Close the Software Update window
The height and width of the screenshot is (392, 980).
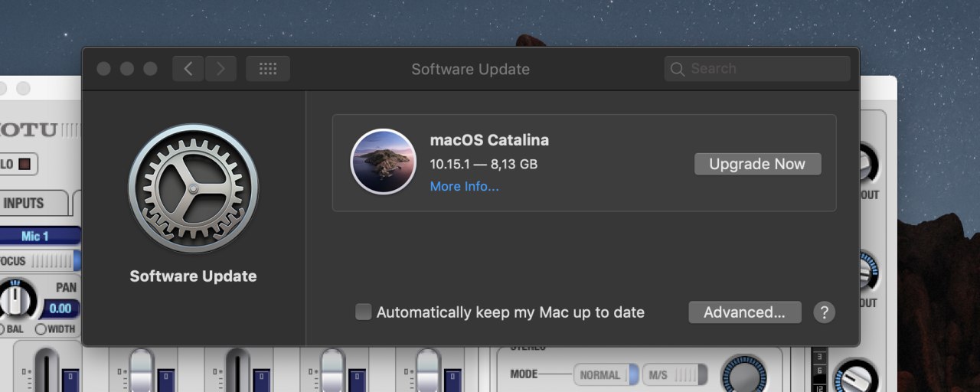click(x=103, y=69)
